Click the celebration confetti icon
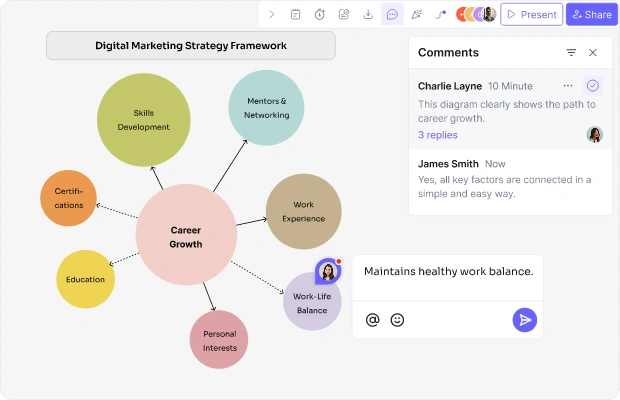 [416, 15]
